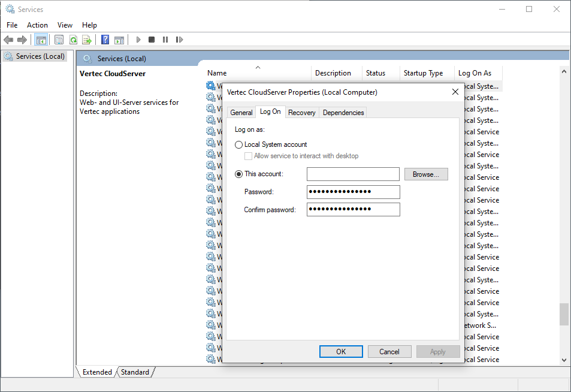Open Properties via toolbar icon
This screenshot has width=571, height=392.
[59, 40]
